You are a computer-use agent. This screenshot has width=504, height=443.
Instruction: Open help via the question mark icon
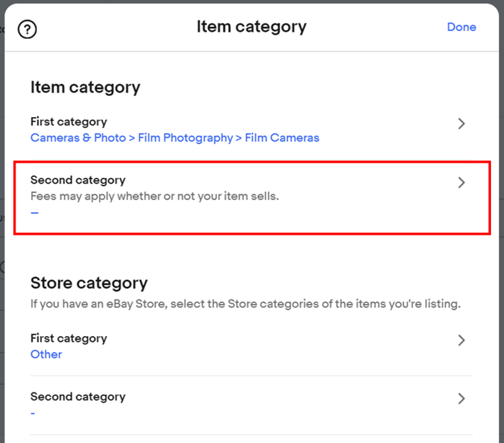[27, 30]
